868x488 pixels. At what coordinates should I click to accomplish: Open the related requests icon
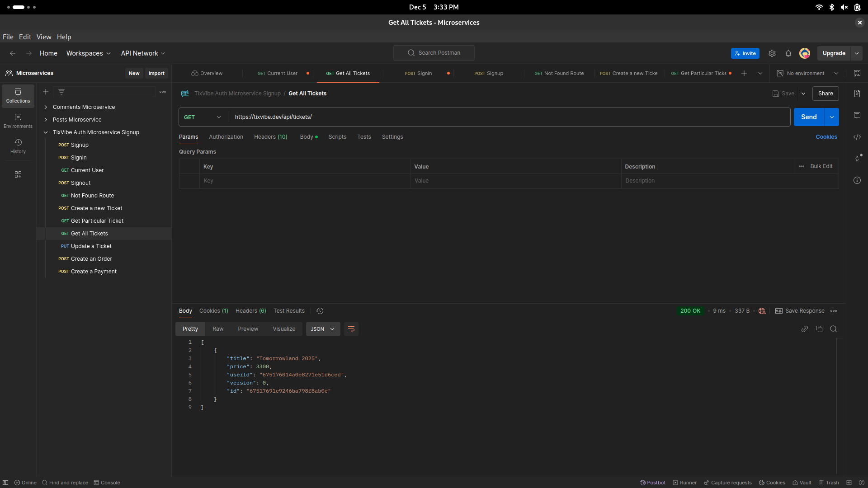tap(858, 158)
